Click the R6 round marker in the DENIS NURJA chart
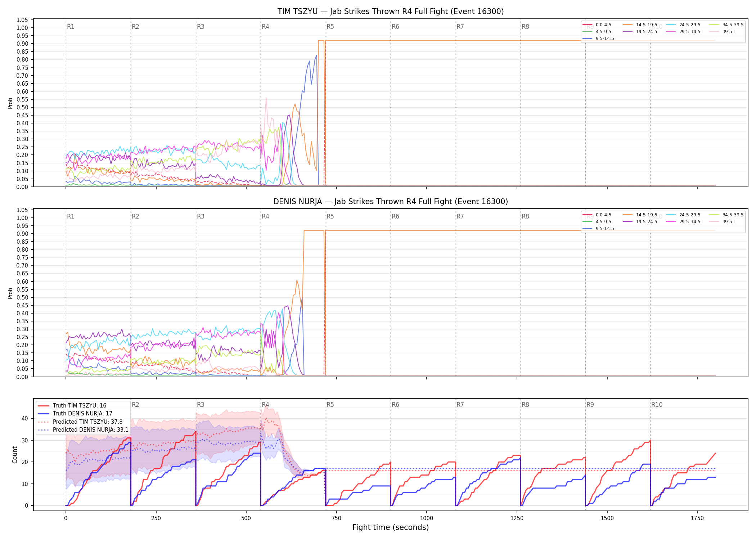The height and width of the screenshot is (540, 756). (395, 216)
